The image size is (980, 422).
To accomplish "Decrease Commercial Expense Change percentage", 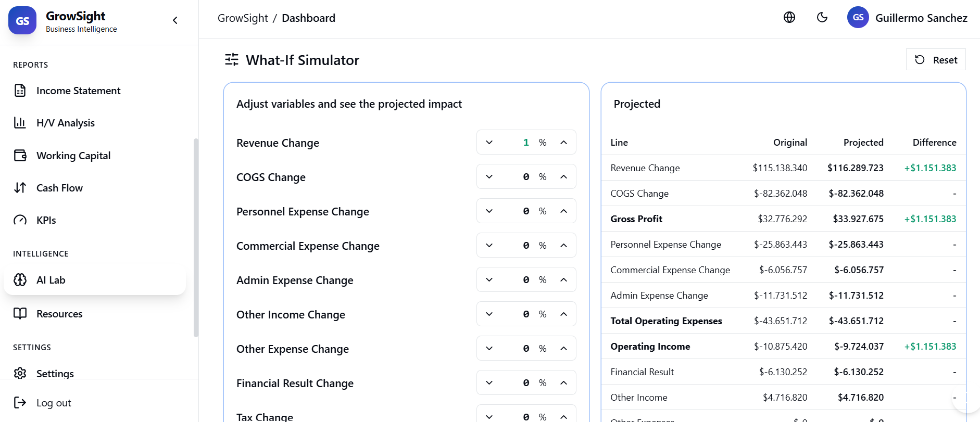I will click(x=489, y=246).
